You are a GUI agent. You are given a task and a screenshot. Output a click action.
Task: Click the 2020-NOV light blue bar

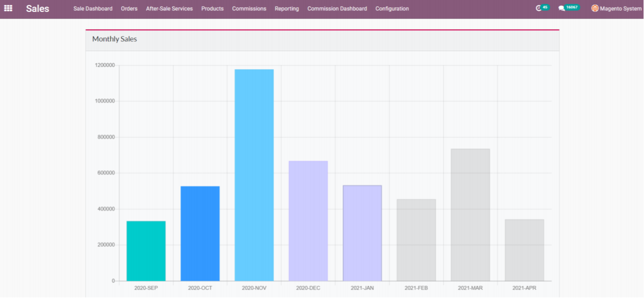coord(254,175)
